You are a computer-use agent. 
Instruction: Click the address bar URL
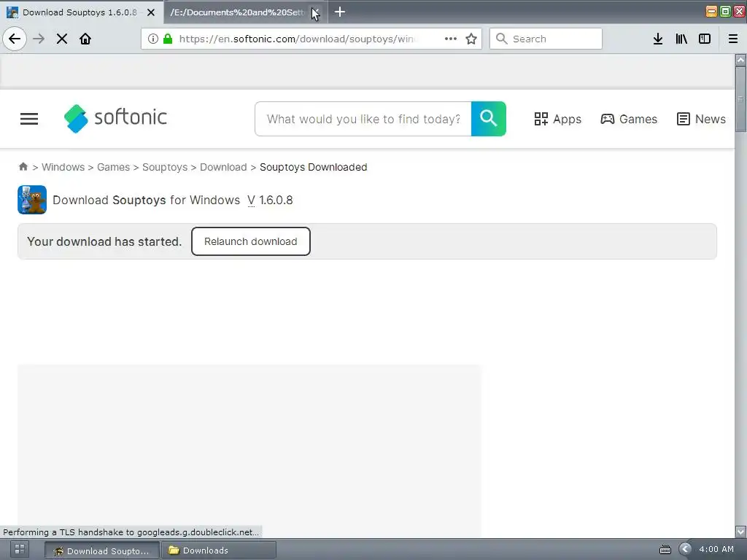298,39
